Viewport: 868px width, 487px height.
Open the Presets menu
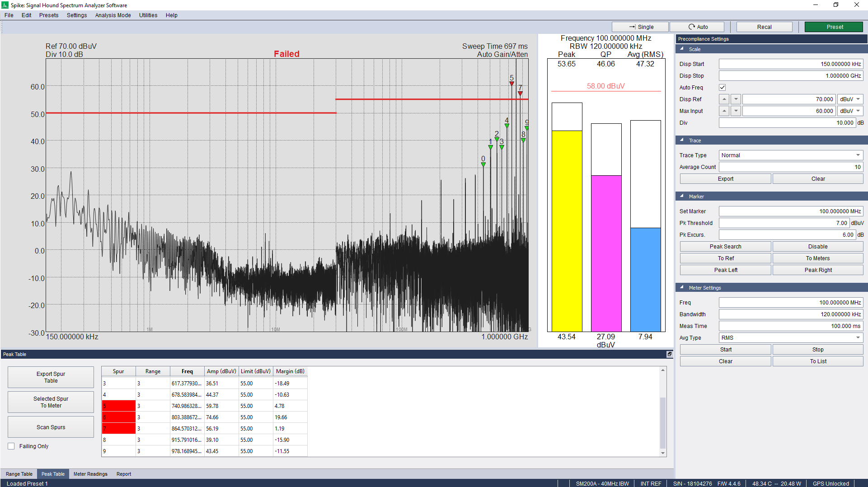(x=49, y=15)
